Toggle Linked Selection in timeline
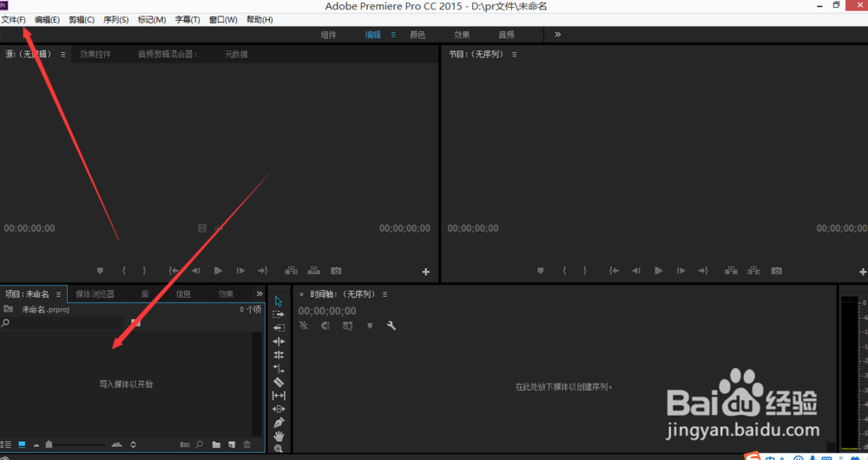The image size is (868, 460). (348, 325)
